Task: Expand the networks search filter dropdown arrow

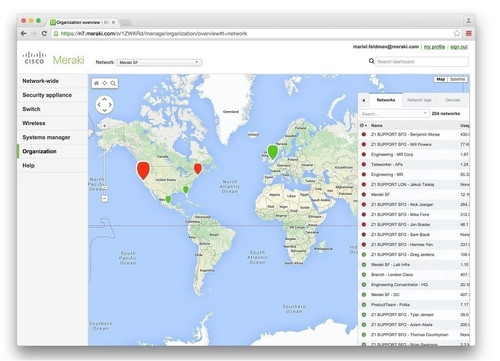Action: 425,113
